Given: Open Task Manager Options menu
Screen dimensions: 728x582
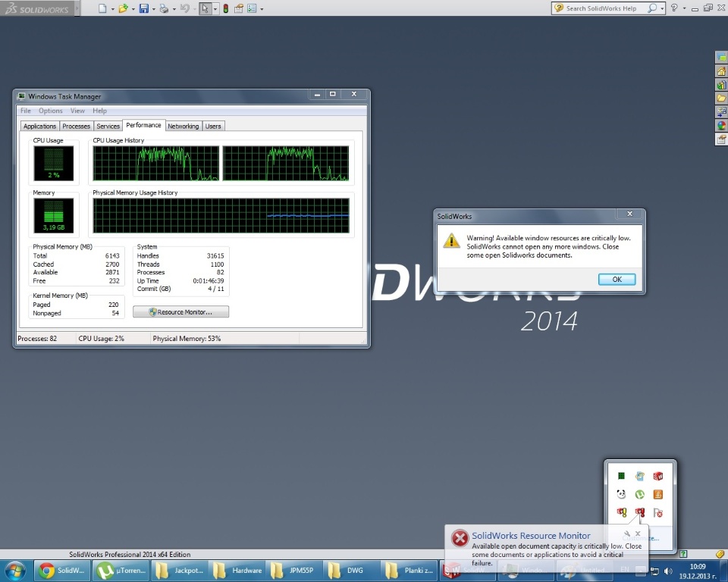Looking at the screenshot, I should (51, 111).
